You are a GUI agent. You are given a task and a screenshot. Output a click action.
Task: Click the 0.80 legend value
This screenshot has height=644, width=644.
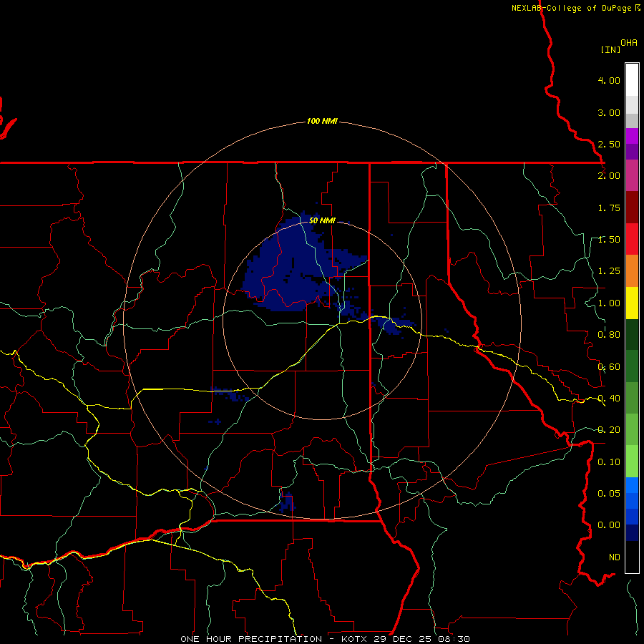tap(609, 335)
